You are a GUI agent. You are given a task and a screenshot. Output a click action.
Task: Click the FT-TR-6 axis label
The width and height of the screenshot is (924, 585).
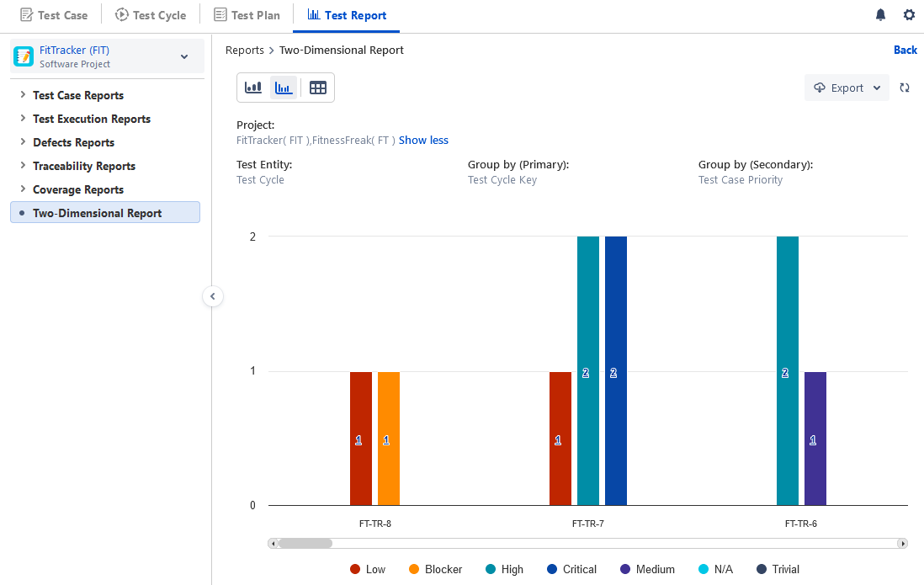pos(801,524)
